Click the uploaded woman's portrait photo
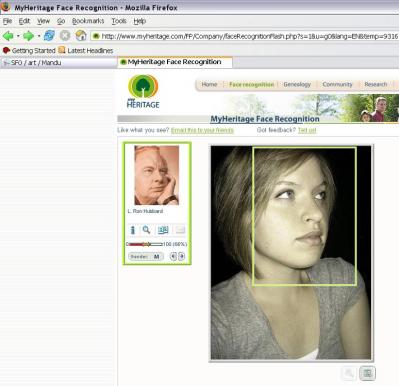 pyautogui.click(x=291, y=252)
